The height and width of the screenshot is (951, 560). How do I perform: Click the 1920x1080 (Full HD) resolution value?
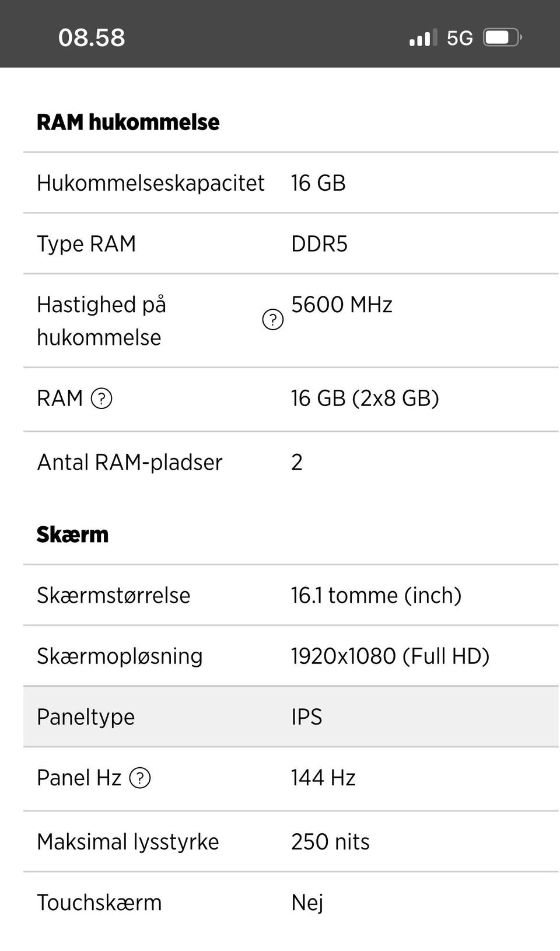point(390,656)
